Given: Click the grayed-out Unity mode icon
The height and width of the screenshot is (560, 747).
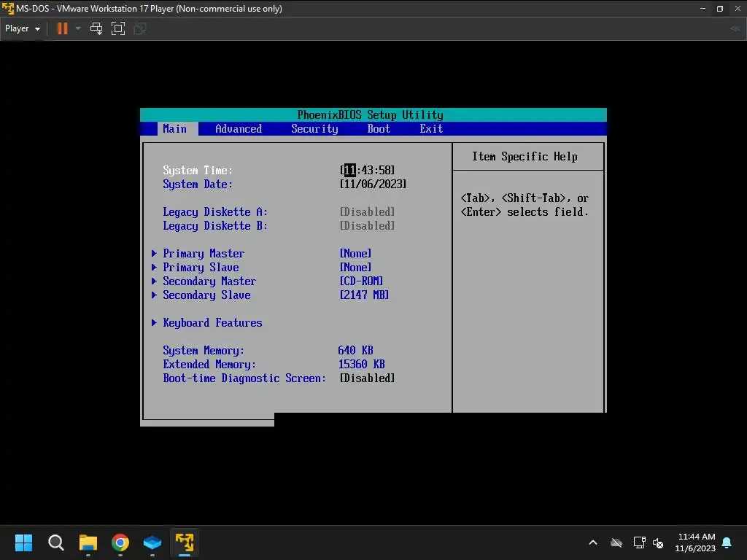Looking at the screenshot, I should pyautogui.click(x=140, y=28).
